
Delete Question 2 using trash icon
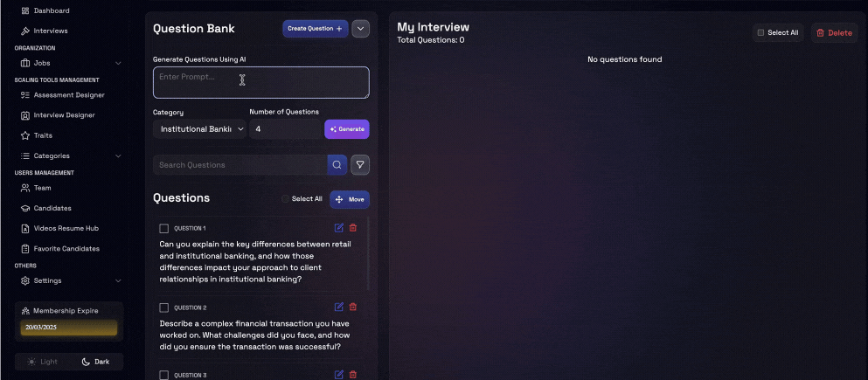353,307
